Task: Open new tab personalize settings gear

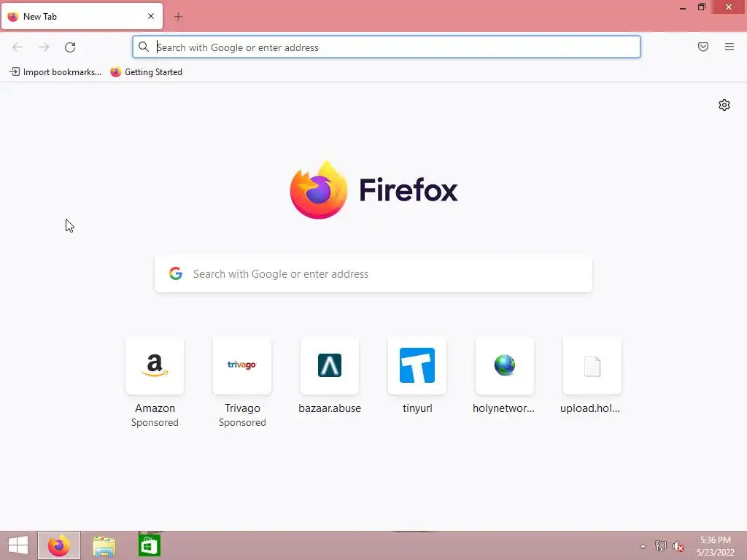Action: 724,105
